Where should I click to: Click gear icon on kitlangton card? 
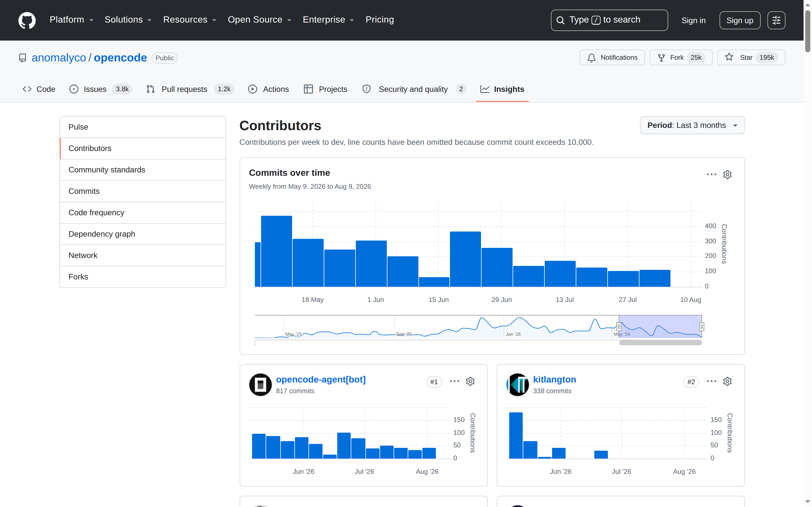[727, 381]
